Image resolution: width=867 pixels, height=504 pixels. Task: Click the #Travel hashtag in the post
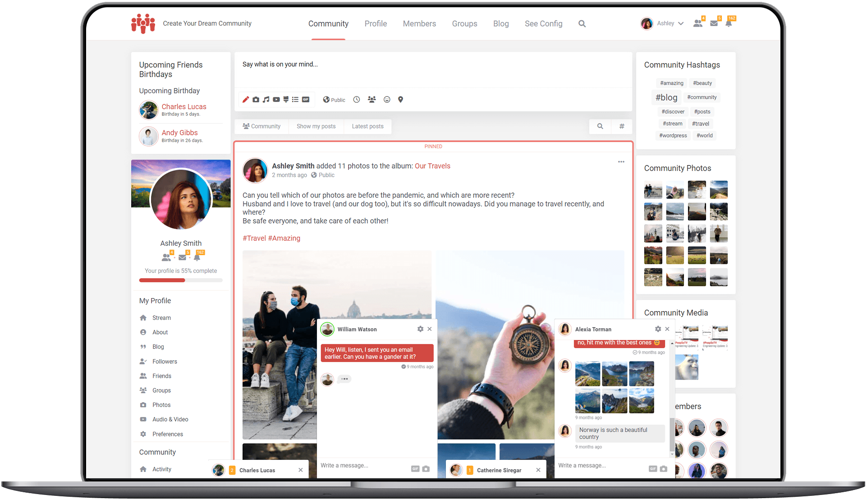[x=254, y=238]
